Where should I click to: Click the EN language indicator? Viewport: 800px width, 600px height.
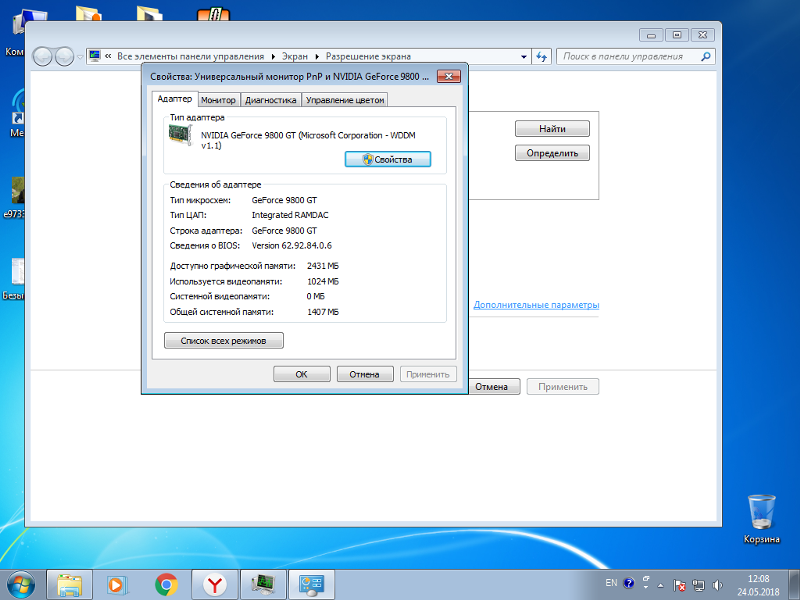(611, 583)
